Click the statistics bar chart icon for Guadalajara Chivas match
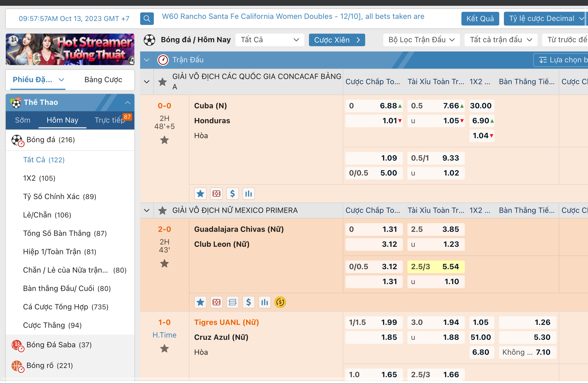 point(265,302)
